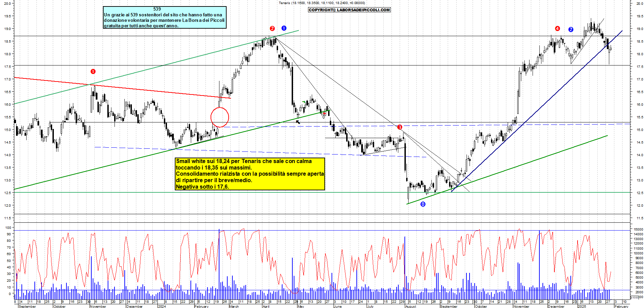Click the 'July' label on the time axis
The height and width of the screenshot is (308, 644).
pyautogui.click(x=370, y=306)
